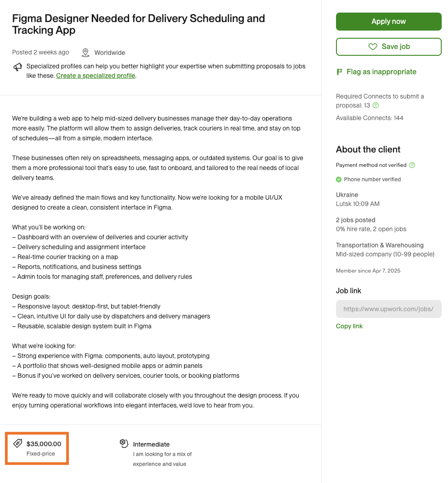The image size is (448, 483).
Task: Click the megaphone icon near specialized profiles
Action: coord(18,67)
